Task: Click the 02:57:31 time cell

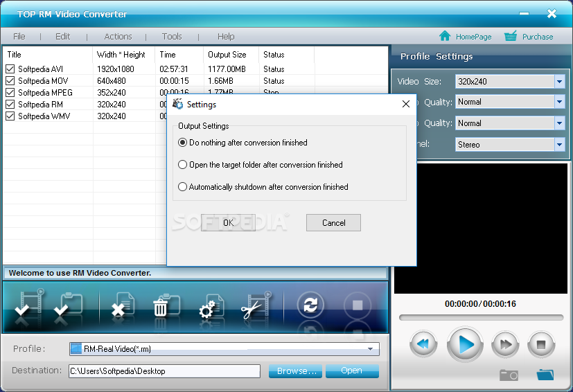Action: click(x=174, y=69)
